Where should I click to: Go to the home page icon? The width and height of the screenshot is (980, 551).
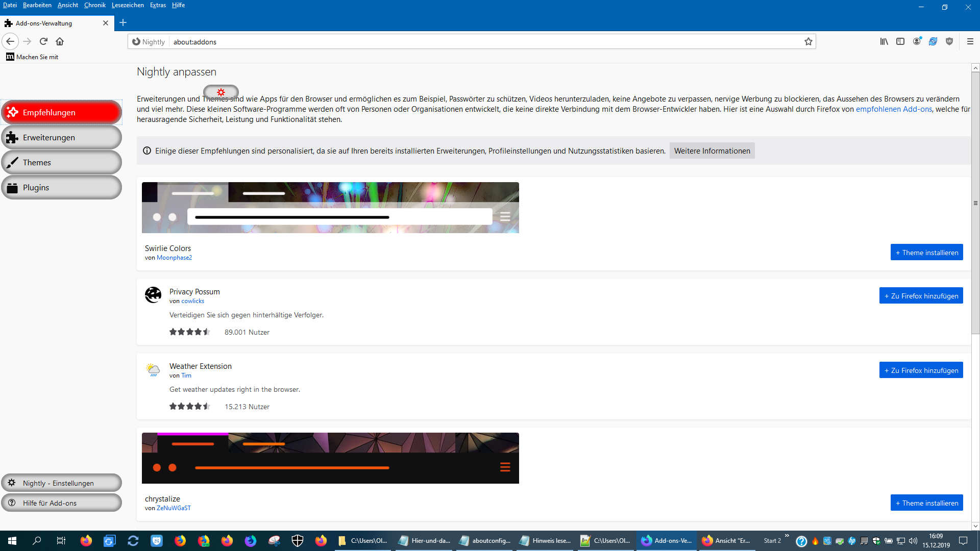[60, 41]
